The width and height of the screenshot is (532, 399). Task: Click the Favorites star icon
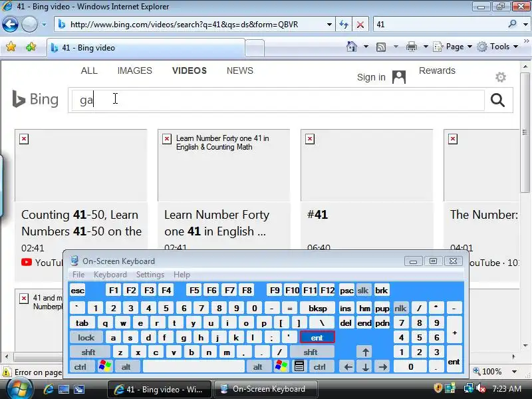tap(11, 47)
